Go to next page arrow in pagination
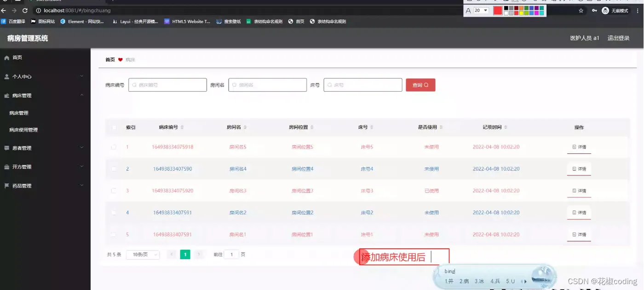Screen dimensions: 644x290 (x=199, y=255)
